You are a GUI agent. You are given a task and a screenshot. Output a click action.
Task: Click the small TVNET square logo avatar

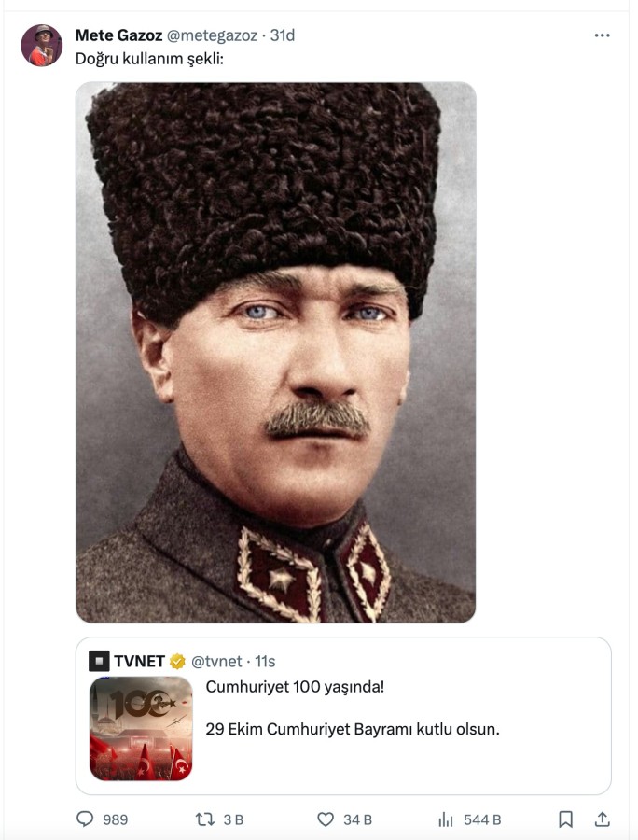point(99,661)
